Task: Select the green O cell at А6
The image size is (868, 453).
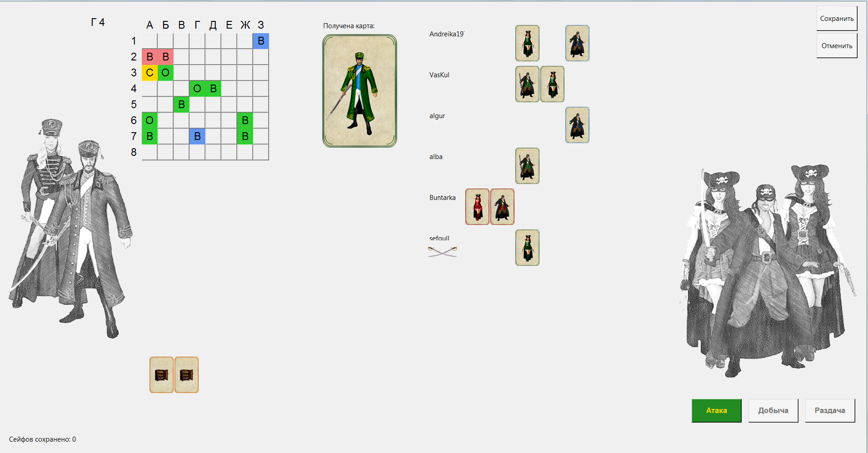Action: point(150,120)
